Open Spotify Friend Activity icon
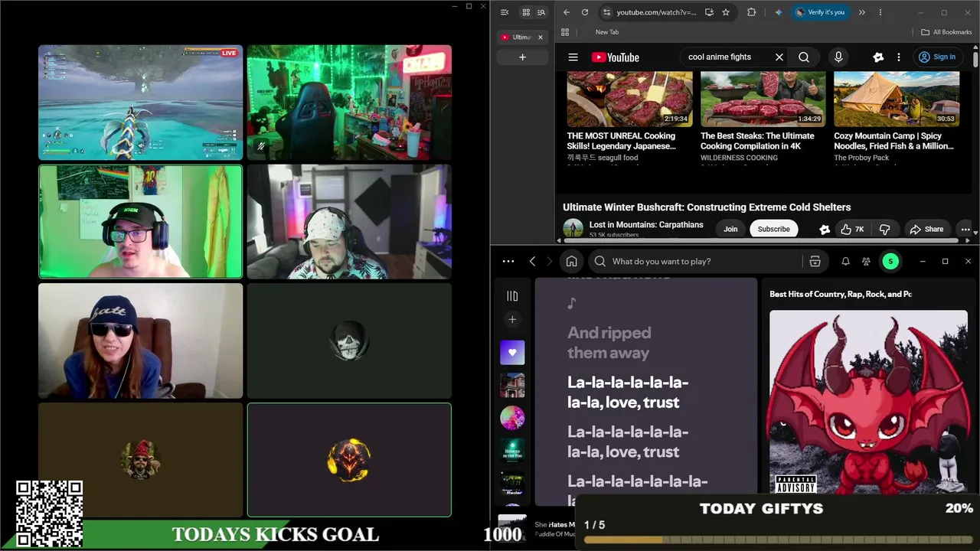The width and height of the screenshot is (980, 551). click(x=866, y=261)
